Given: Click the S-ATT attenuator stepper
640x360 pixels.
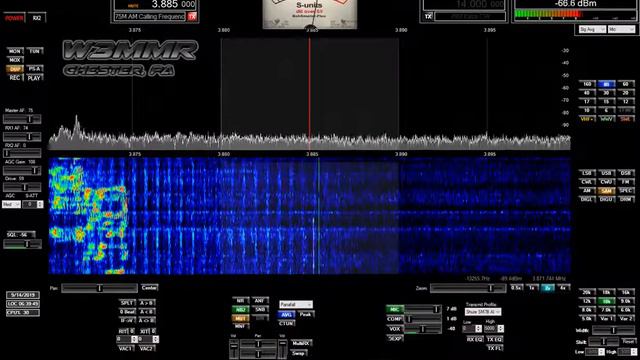Looking at the screenshot, I should pos(32,204).
